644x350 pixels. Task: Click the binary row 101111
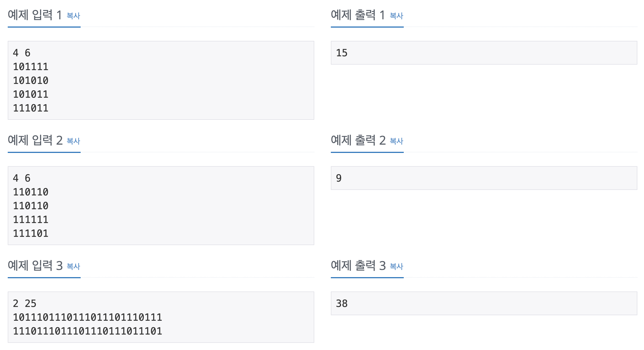coord(30,66)
